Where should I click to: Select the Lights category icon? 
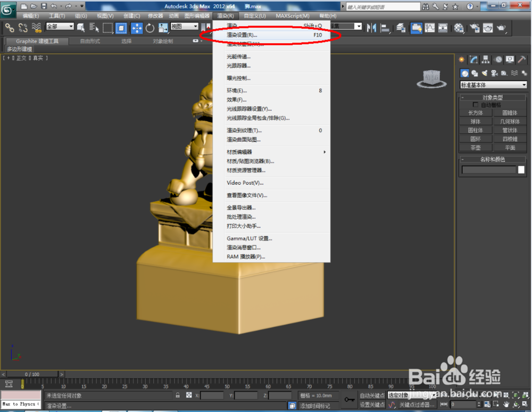[x=485, y=73]
